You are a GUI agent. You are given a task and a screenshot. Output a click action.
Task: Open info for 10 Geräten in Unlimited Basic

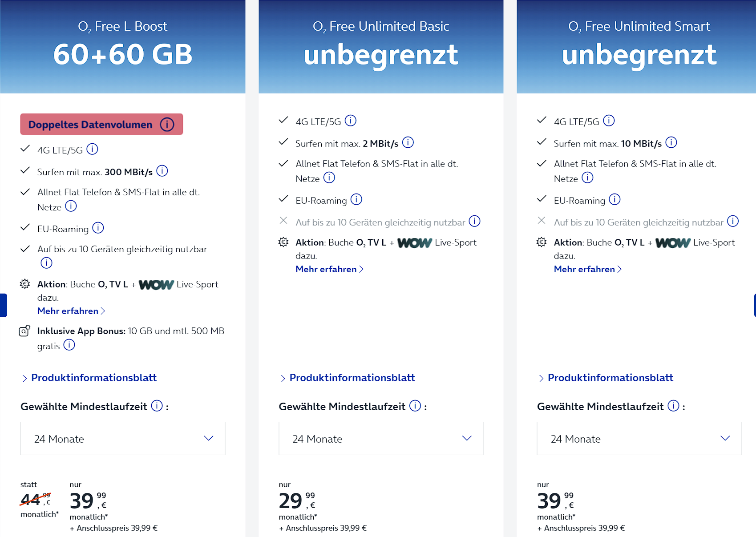coord(475,221)
